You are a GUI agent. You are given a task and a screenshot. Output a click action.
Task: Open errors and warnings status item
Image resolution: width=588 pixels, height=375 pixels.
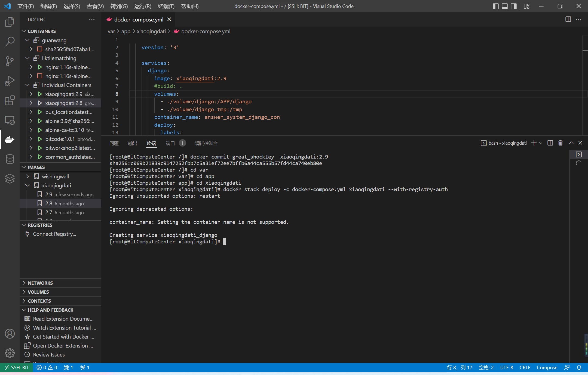tap(47, 367)
